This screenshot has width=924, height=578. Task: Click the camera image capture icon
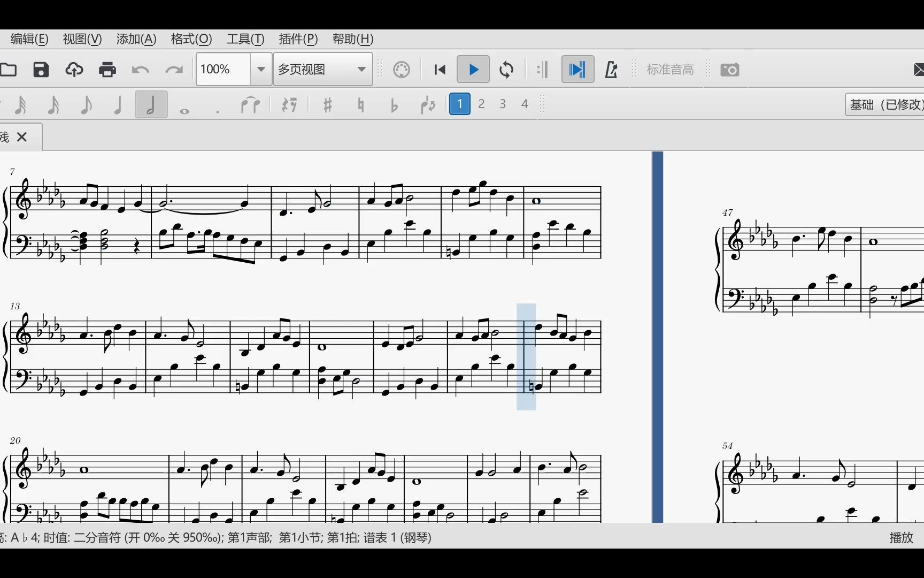pyautogui.click(x=730, y=70)
